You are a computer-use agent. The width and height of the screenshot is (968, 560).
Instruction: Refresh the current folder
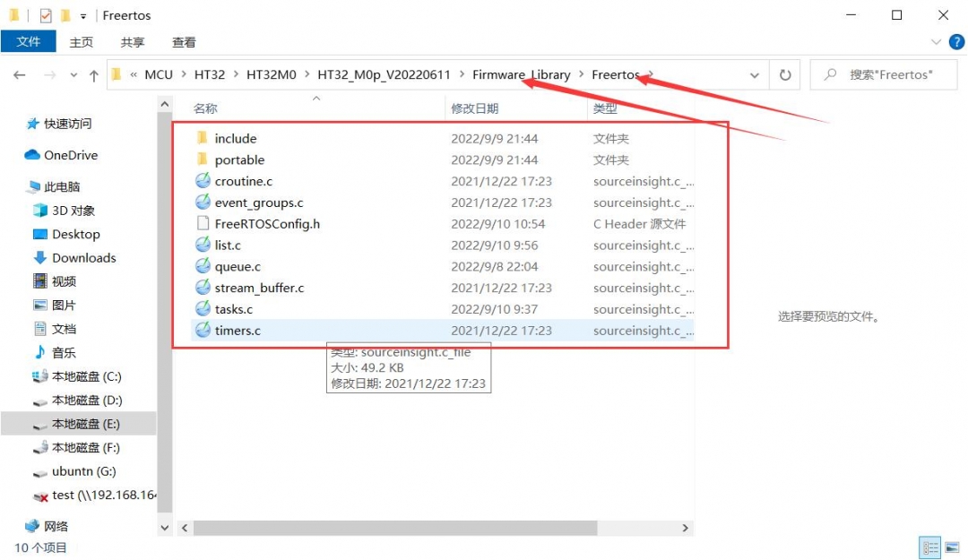point(784,74)
